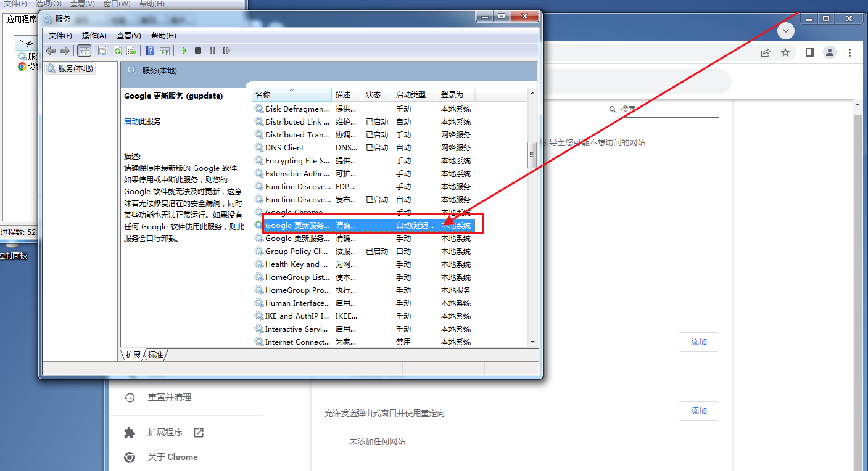Select HomeGroup List... service row
The height and width of the screenshot is (471, 868).
coord(364,277)
